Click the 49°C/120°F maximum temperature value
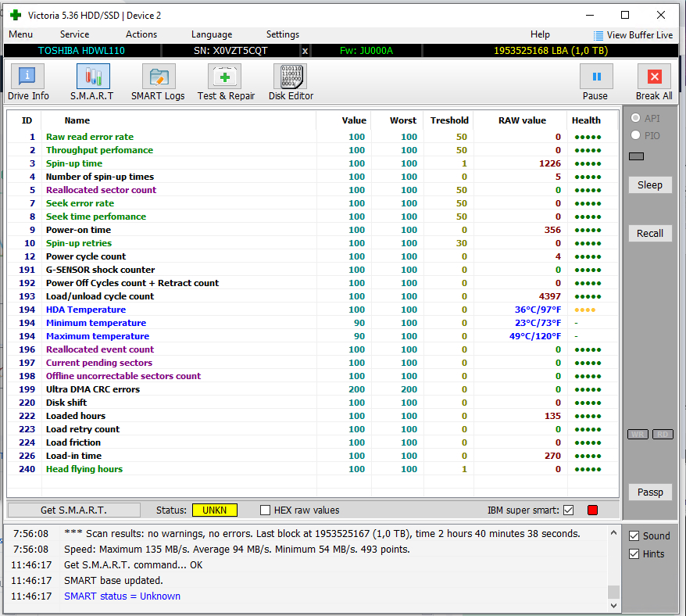The height and width of the screenshot is (616, 686). pos(534,336)
